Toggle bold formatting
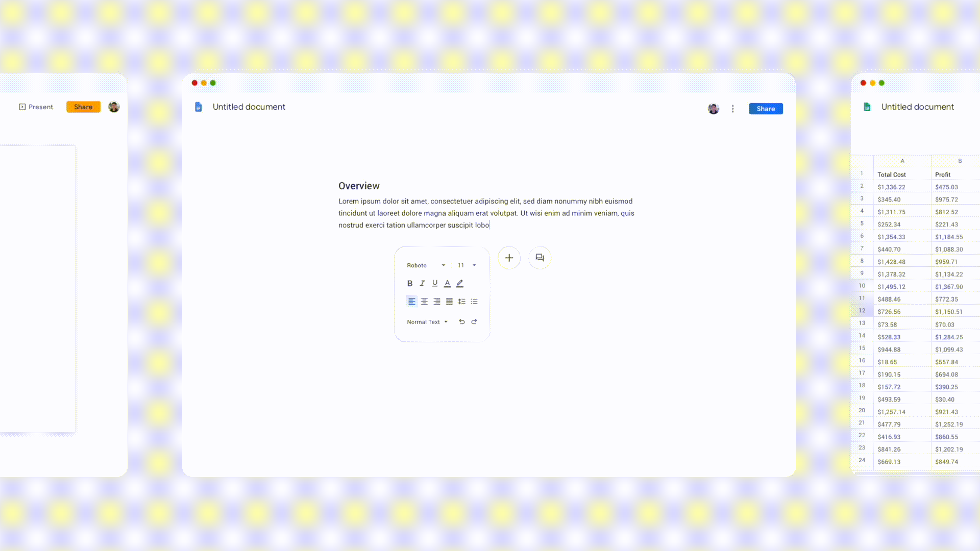The width and height of the screenshot is (980, 551). [410, 283]
